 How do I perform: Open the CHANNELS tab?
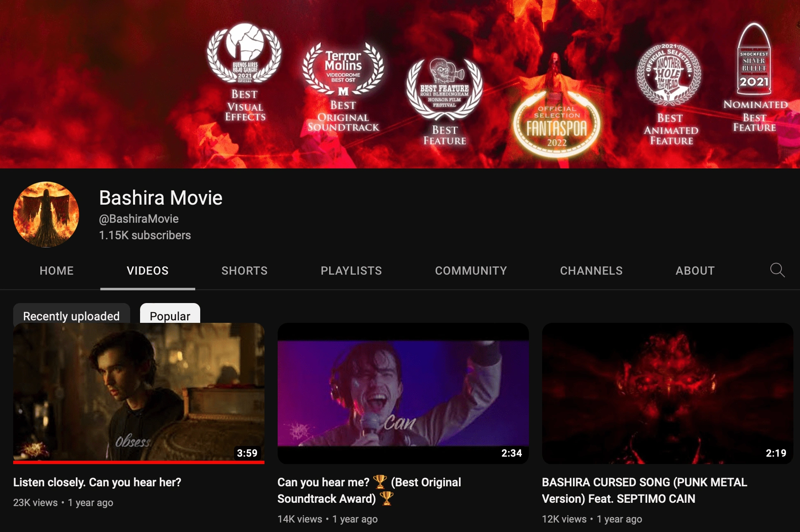[591, 271]
